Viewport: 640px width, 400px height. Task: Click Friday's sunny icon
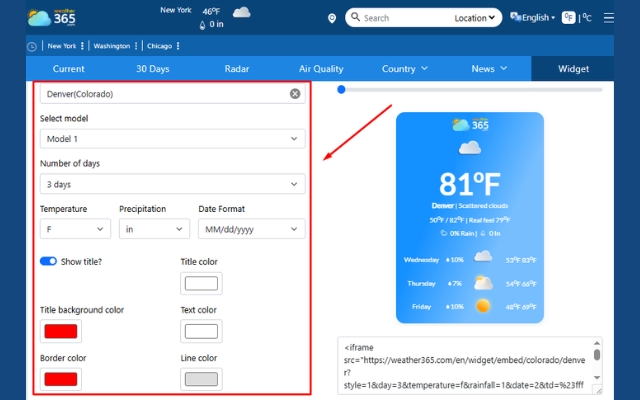click(483, 306)
